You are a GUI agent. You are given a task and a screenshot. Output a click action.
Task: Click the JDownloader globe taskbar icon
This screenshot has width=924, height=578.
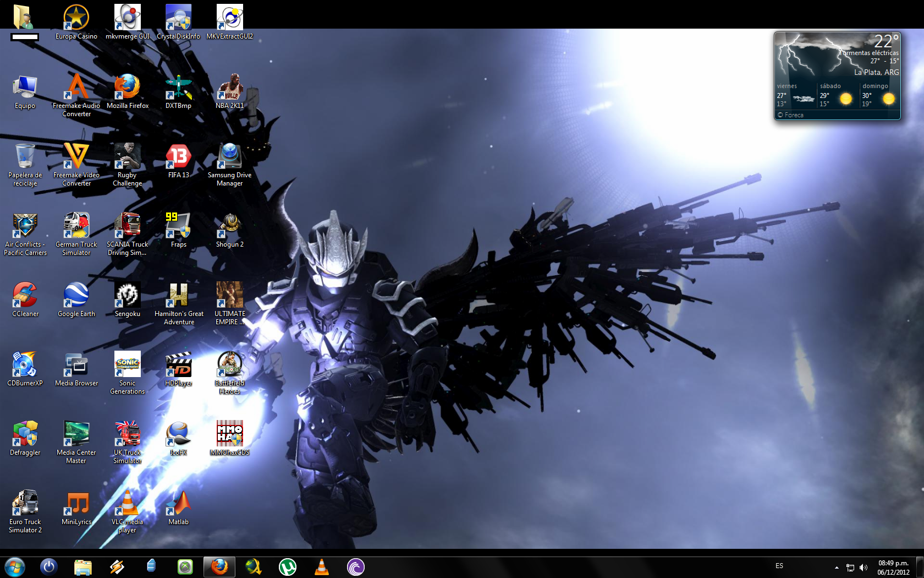pos(254,566)
